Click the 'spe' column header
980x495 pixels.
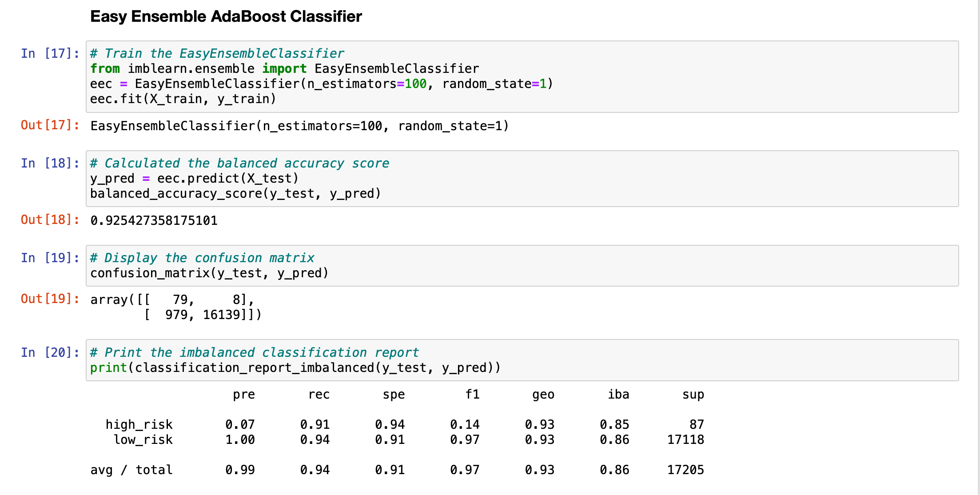click(x=394, y=395)
